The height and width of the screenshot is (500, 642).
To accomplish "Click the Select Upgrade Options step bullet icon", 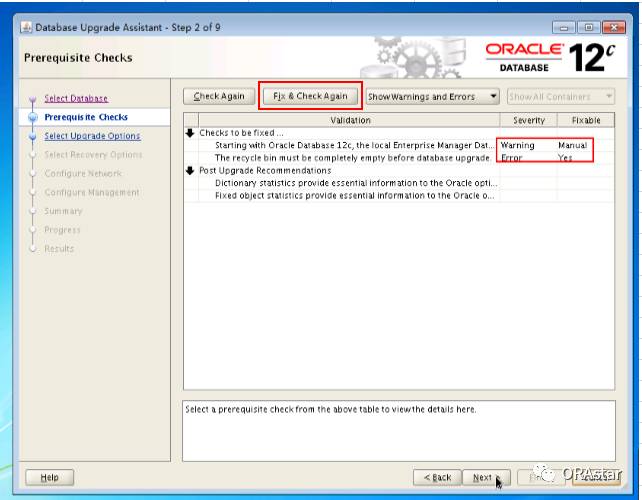I will coord(33,136).
